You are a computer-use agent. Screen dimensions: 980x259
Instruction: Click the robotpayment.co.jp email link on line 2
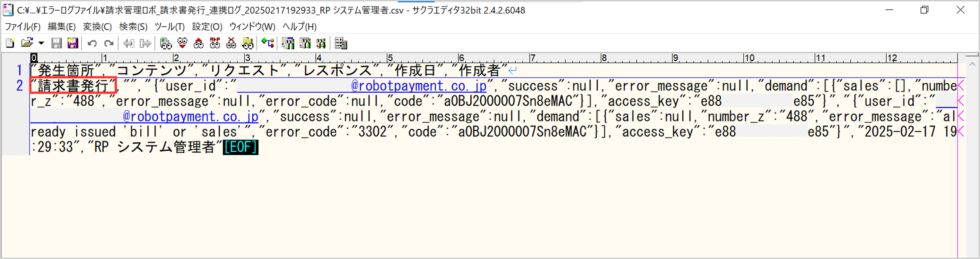pyautogui.click(x=418, y=86)
